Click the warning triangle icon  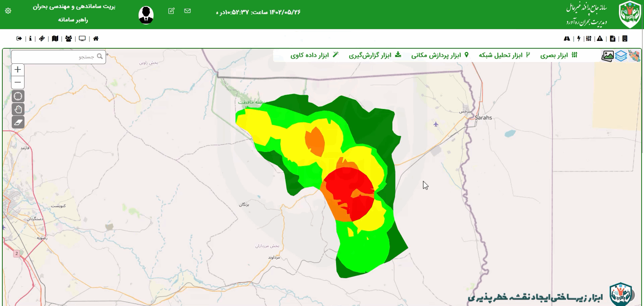pyautogui.click(x=600, y=39)
